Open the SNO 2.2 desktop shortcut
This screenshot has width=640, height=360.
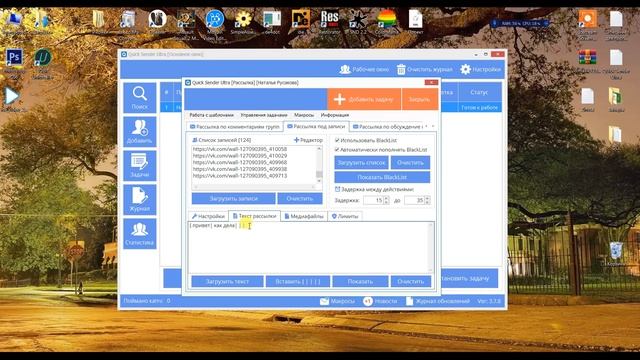358,19
